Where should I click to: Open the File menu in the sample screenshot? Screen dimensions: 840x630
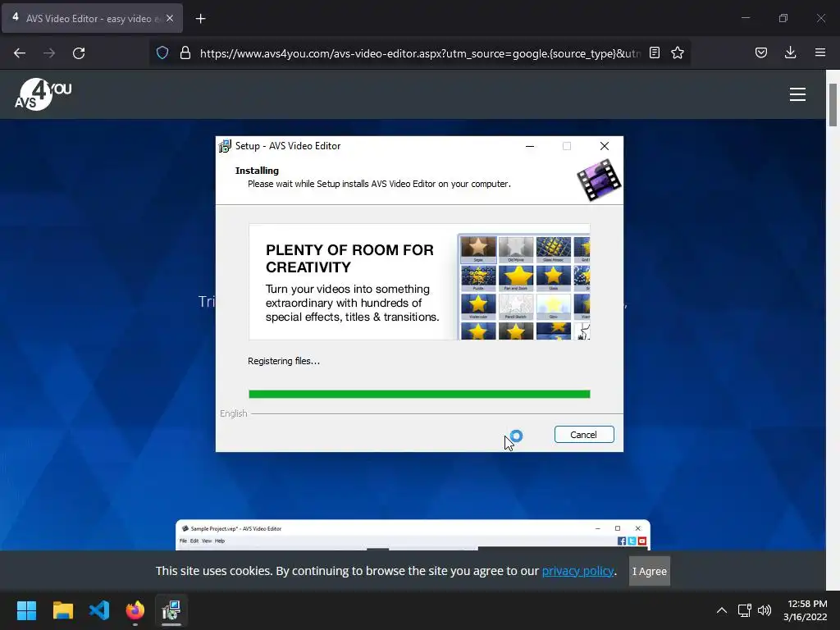coord(183,541)
